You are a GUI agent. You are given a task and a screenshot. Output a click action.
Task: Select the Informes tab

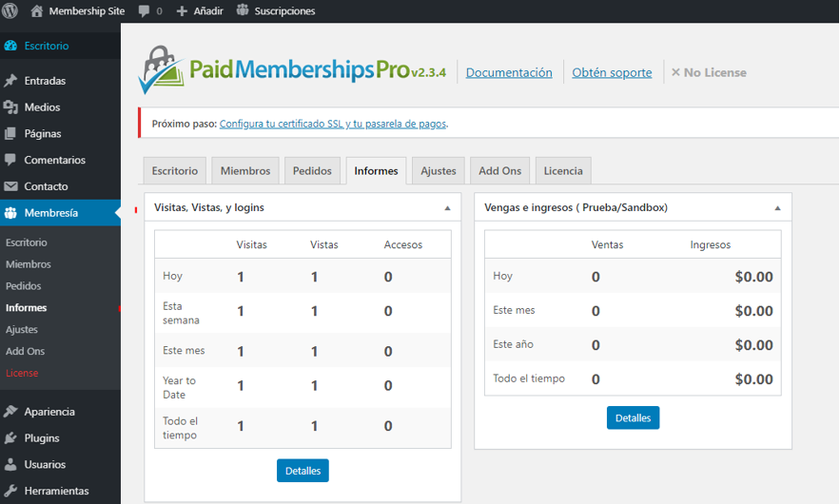pyautogui.click(x=376, y=171)
